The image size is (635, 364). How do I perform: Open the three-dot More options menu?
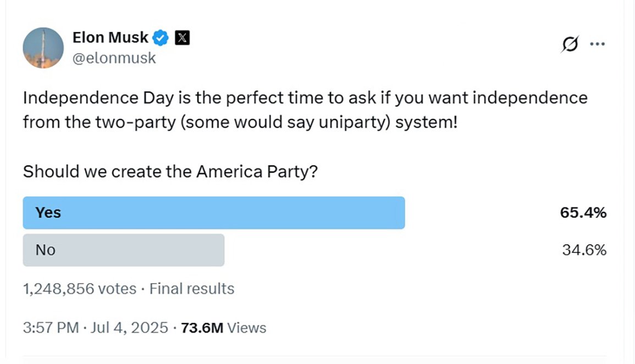click(597, 44)
